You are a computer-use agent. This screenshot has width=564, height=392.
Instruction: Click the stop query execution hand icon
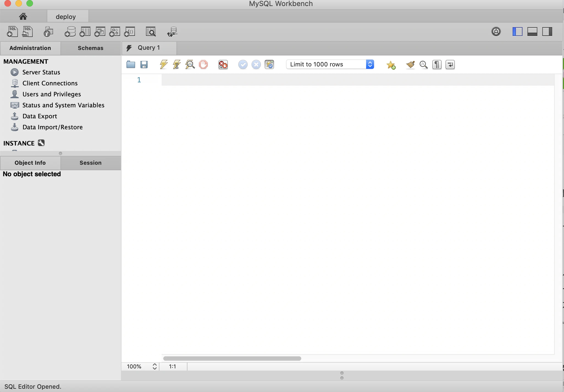tap(203, 65)
